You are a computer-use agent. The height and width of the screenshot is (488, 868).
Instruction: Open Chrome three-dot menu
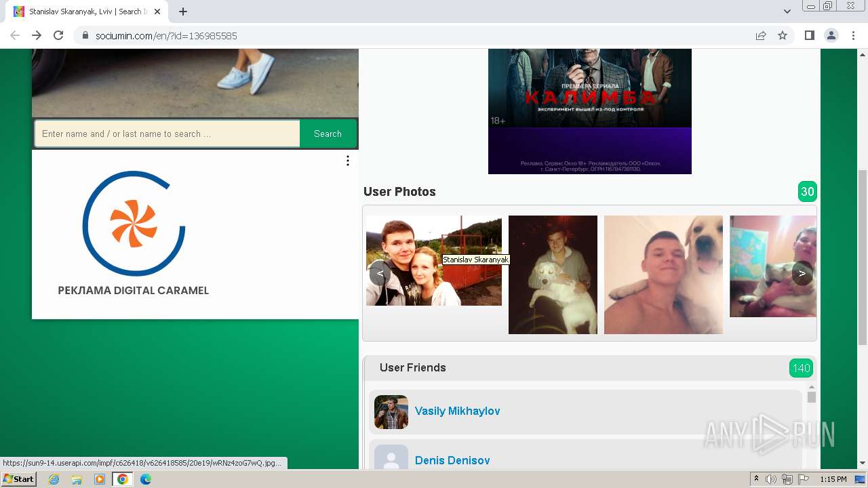(854, 36)
